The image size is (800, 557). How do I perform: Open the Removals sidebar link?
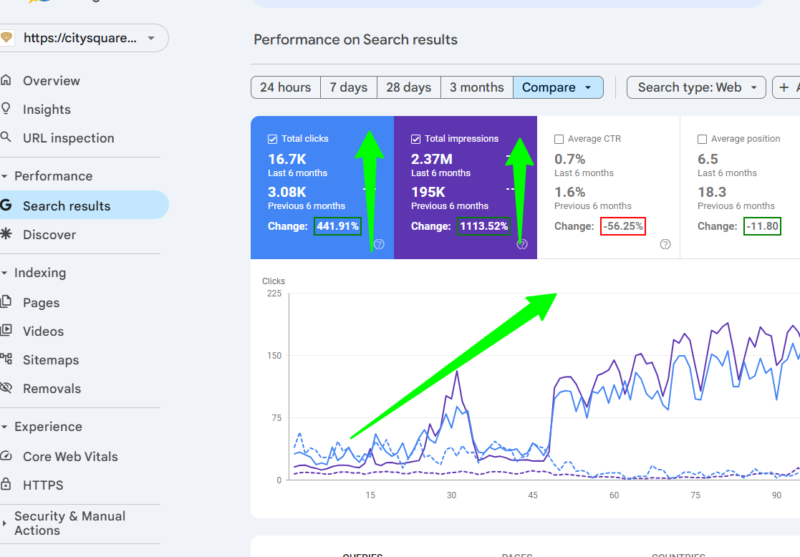point(52,389)
